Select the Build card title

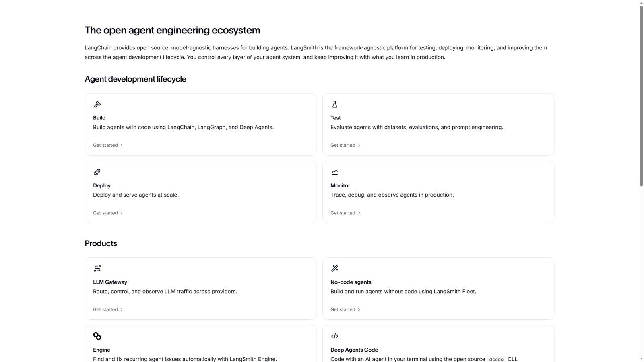pos(99,118)
